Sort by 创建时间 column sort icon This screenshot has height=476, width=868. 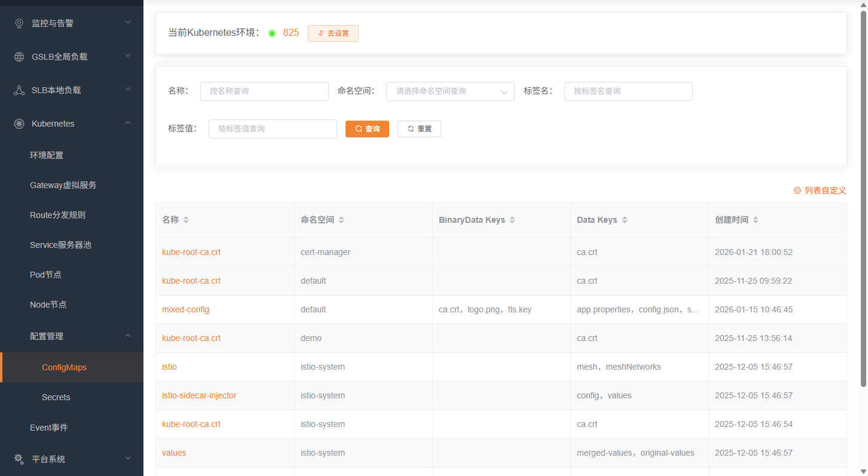[756, 220]
